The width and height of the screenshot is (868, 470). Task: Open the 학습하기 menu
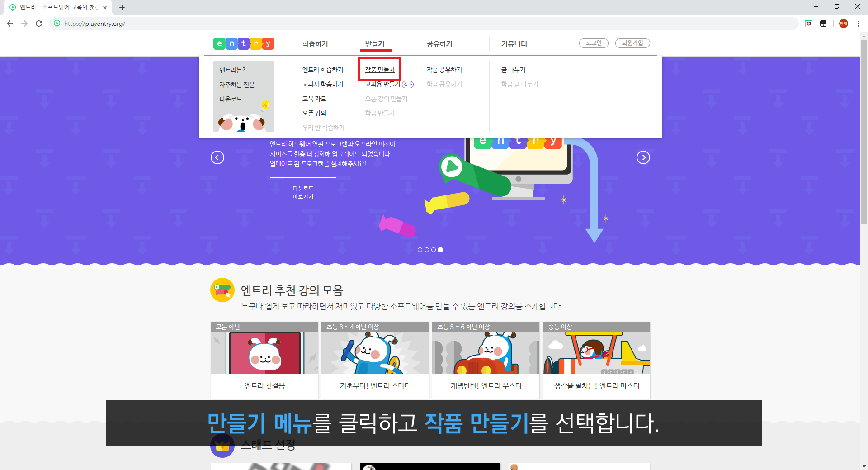pyautogui.click(x=315, y=44)
